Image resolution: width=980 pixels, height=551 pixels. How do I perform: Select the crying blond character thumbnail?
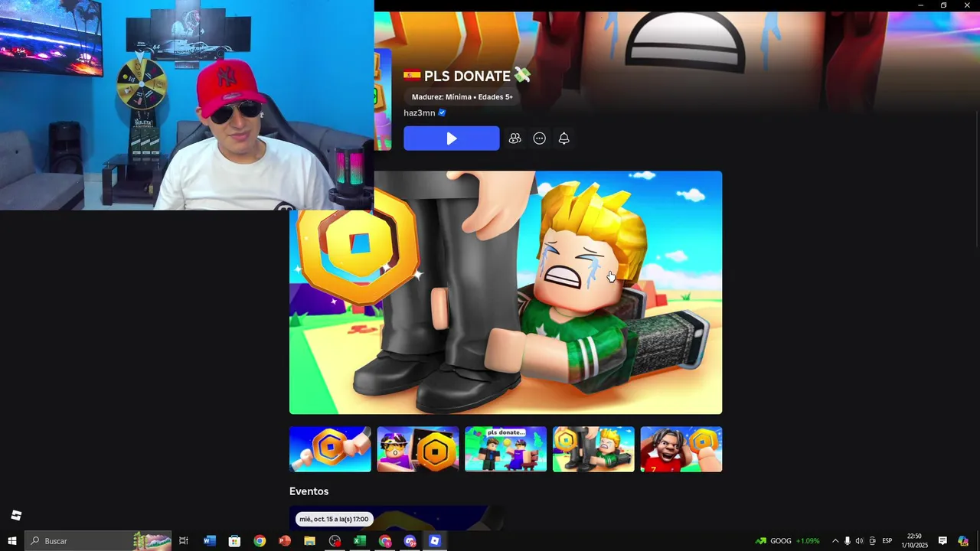click(593, 449)
